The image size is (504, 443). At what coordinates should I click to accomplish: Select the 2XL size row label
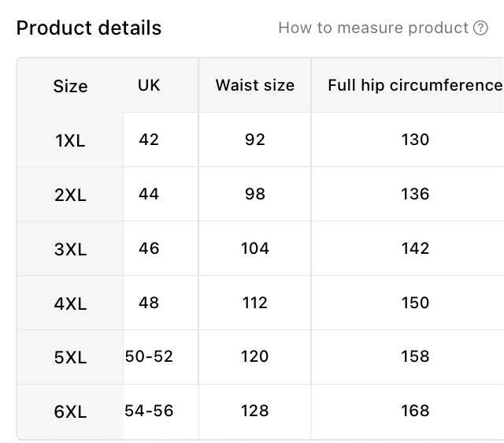click(x=70, y=195)
